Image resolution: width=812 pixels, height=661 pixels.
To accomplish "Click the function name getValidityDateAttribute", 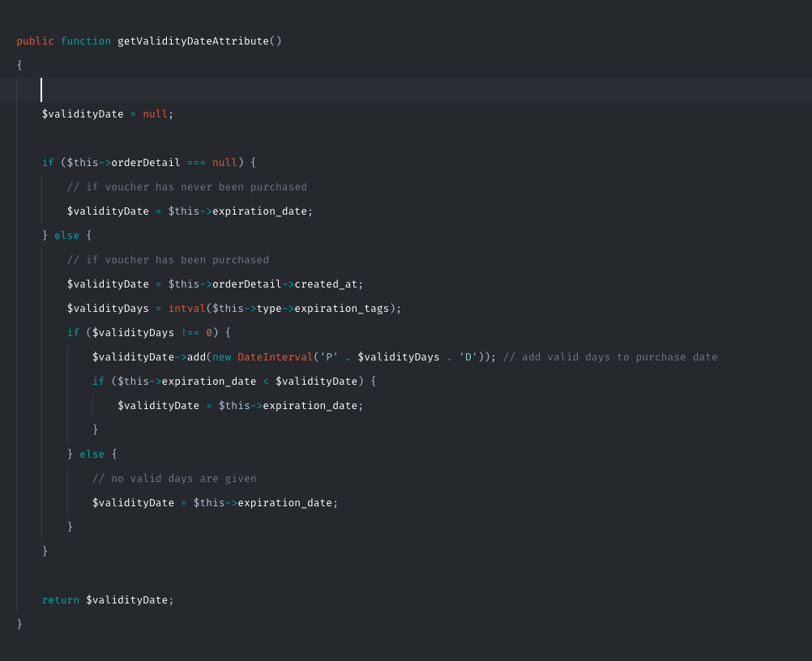I will [x=193, y=41].
